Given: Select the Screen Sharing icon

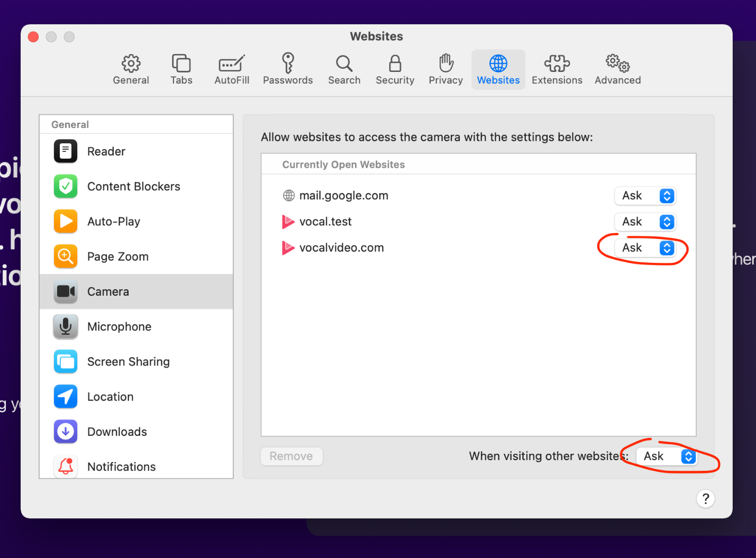Looking at the screenshot, I should coord(66,362).
